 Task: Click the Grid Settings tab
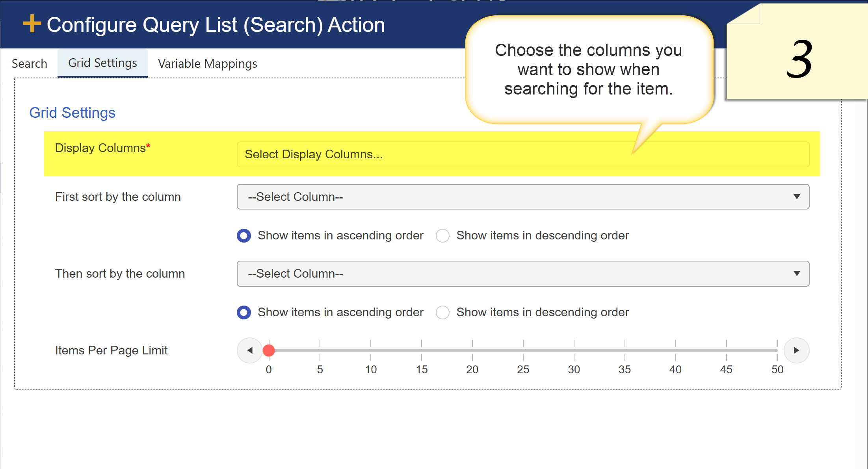[x=102, y=63]
